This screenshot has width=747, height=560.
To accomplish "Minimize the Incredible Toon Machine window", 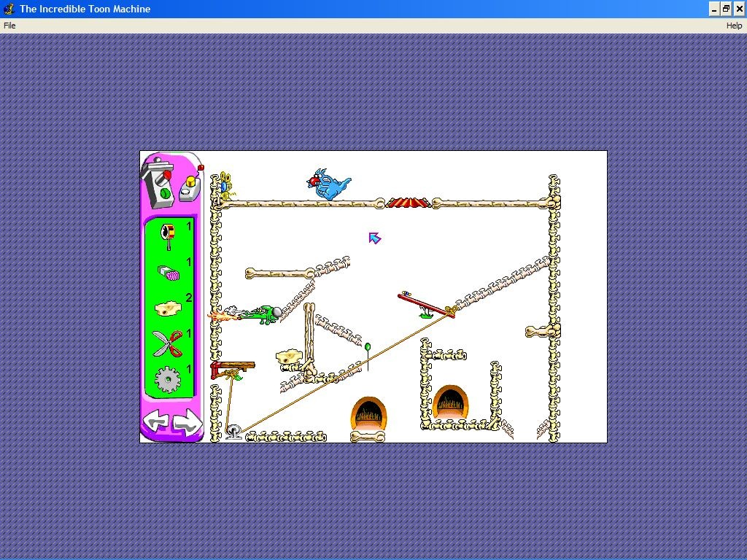I will tap(713, 9).
